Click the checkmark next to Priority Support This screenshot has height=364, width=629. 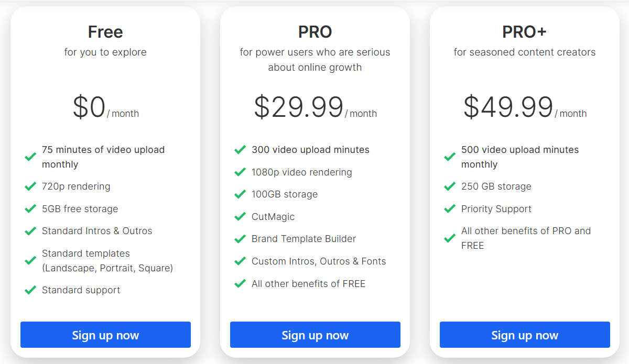click(x=450, y=209)
